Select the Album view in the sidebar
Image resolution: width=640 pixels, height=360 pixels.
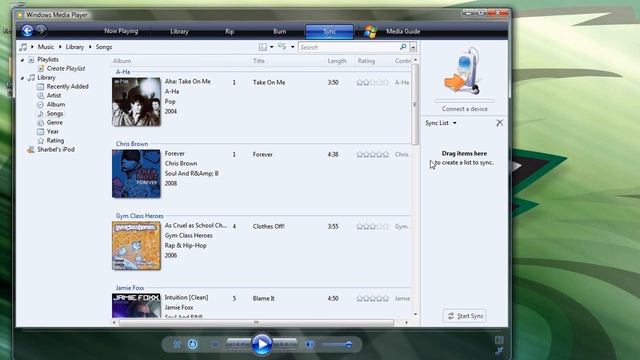click(56, 104)
